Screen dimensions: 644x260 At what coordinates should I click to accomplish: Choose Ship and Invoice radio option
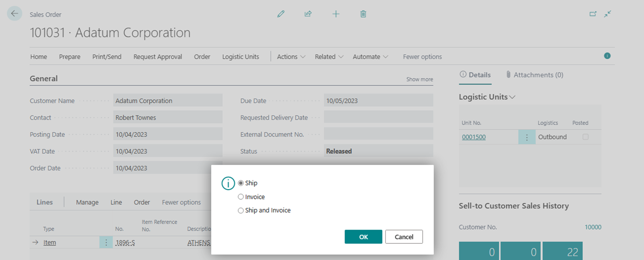(241, 210)
